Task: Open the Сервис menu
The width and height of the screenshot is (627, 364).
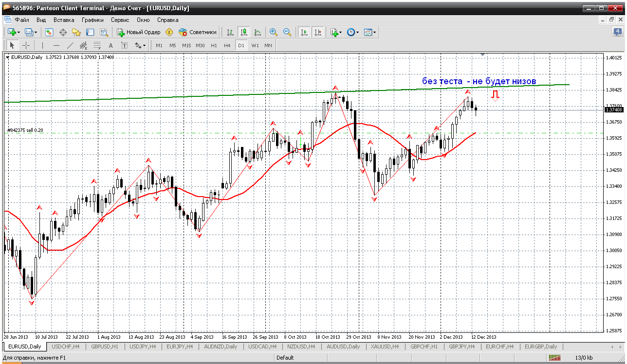Action: click(x=120, y=20)
